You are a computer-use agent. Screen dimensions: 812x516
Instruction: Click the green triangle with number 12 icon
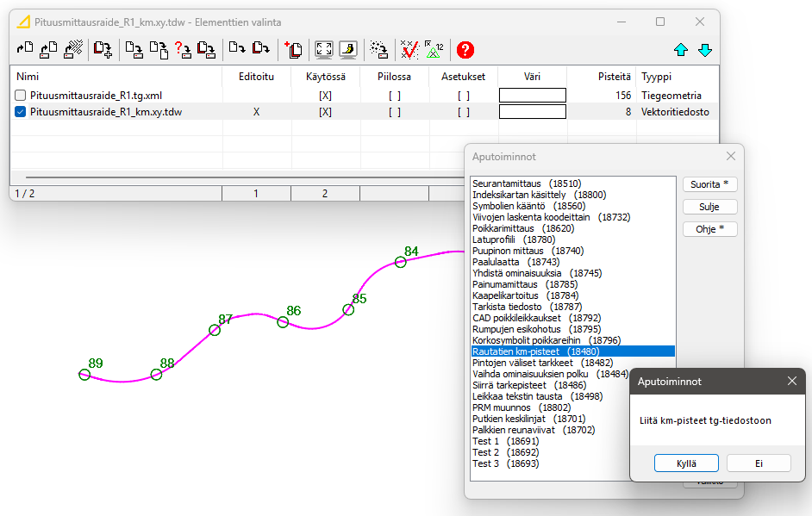click(x=434, y=50)
